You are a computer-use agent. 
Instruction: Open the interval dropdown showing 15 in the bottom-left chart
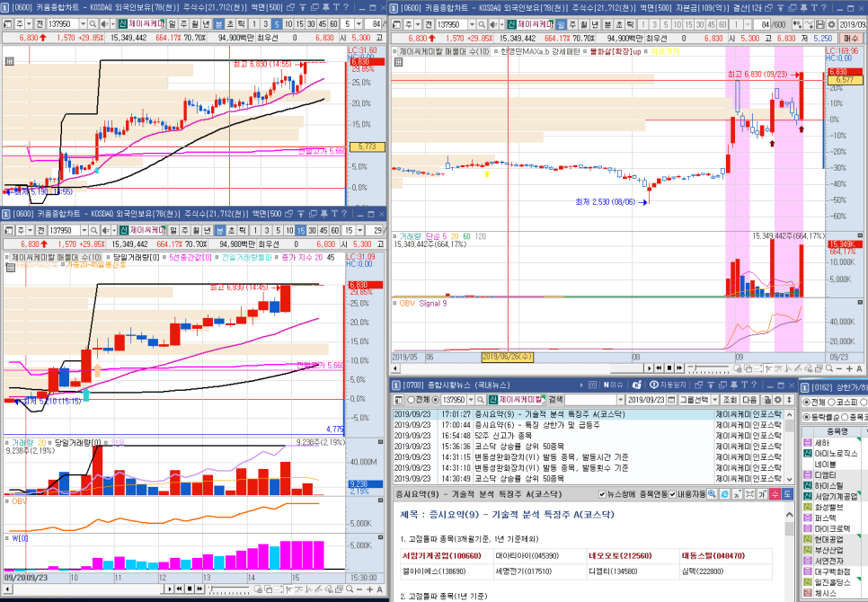point(359,230)
